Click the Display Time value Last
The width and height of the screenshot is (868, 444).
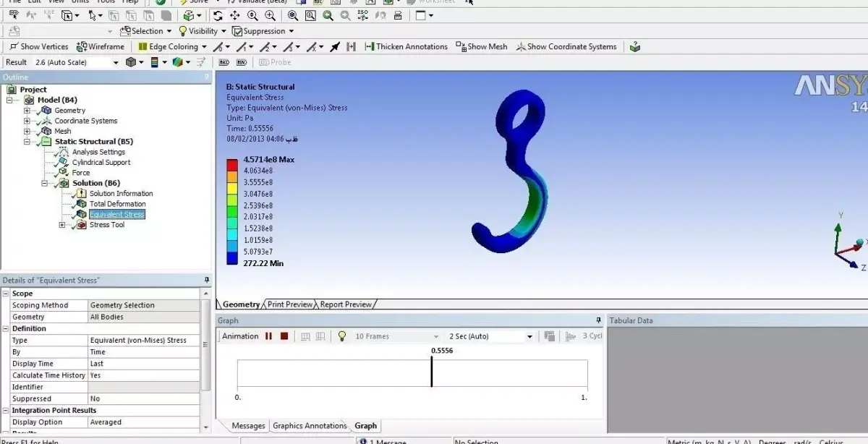click(145, 364)
